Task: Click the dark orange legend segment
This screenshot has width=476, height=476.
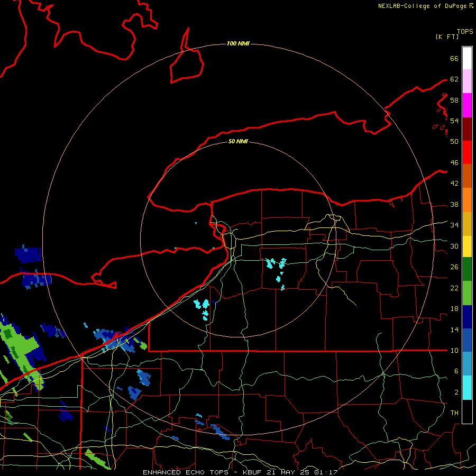Action: tap(467, 176)
